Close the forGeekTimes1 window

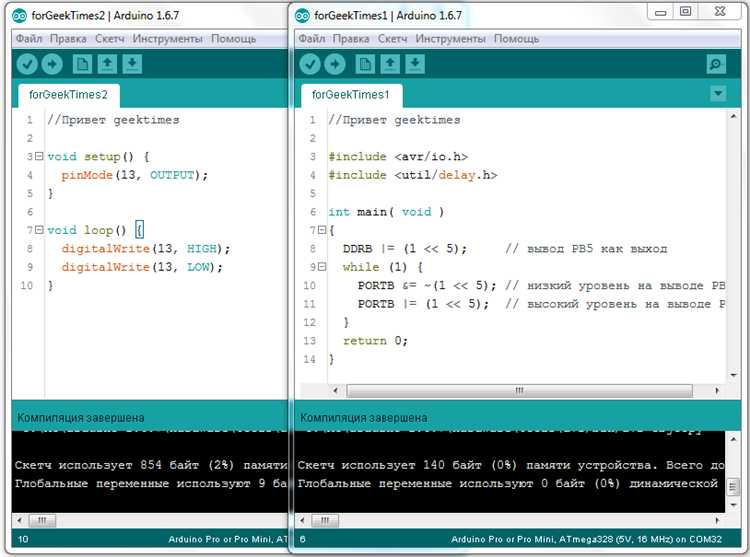pyautogui.click(x=720, y=11)
